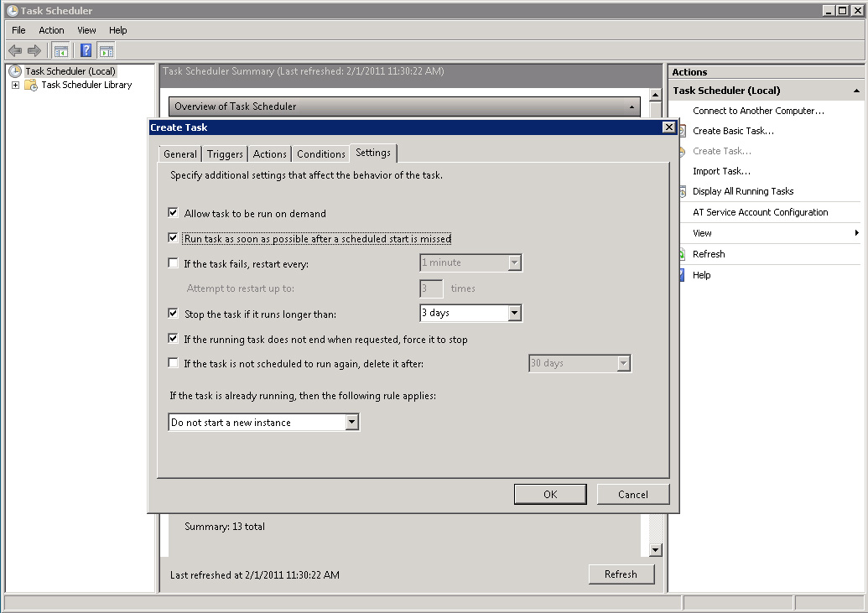This screenshot has width=868, height=613.
Task: Click Connect to Another Computer action
Action: [x=758, y=111]
